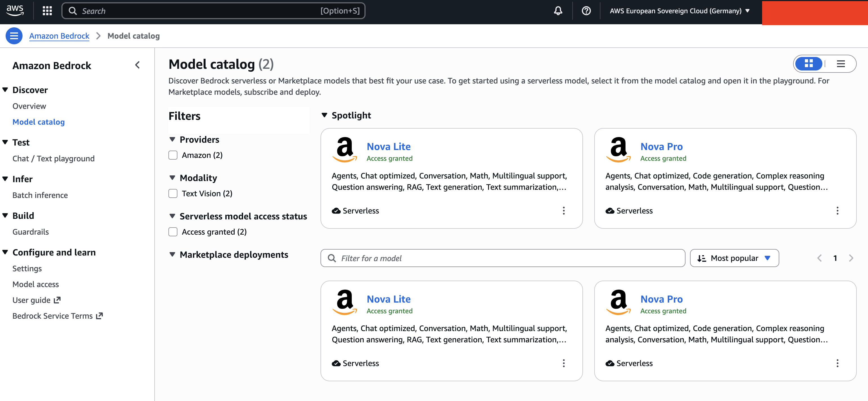Collapse the Amazon Bedrock sidebar chevron
The height and width of the screenshot is (401, 868).
(137, 65)
